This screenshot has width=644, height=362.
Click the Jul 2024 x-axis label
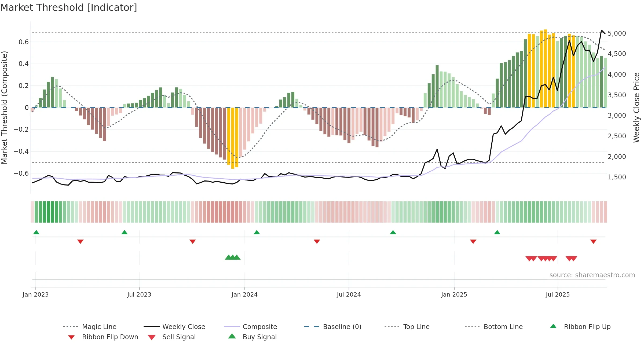pos(349,295)
